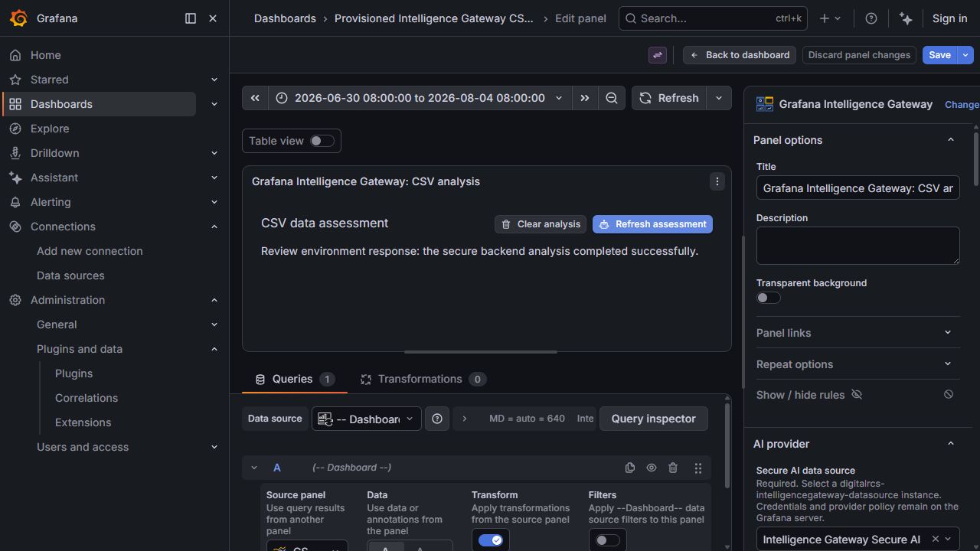Delete query A trash icon
The width and height of the screenshot is (980, 551).
click(x=673, y=468)
